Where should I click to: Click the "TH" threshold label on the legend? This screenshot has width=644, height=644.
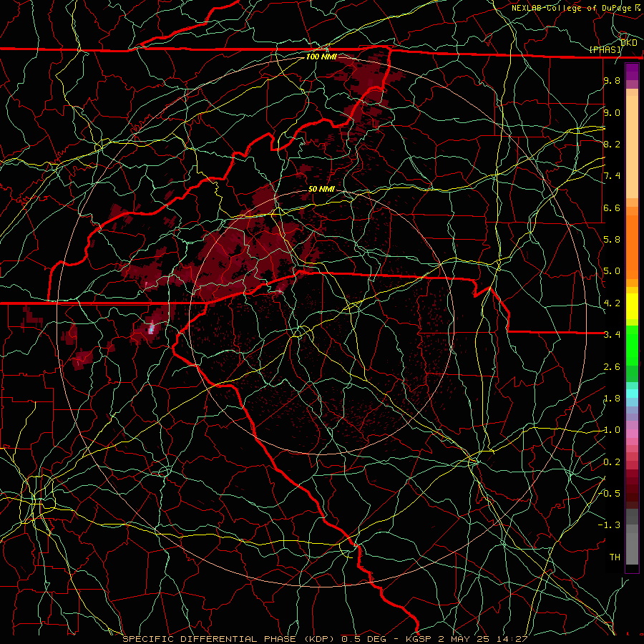[615, 557]
